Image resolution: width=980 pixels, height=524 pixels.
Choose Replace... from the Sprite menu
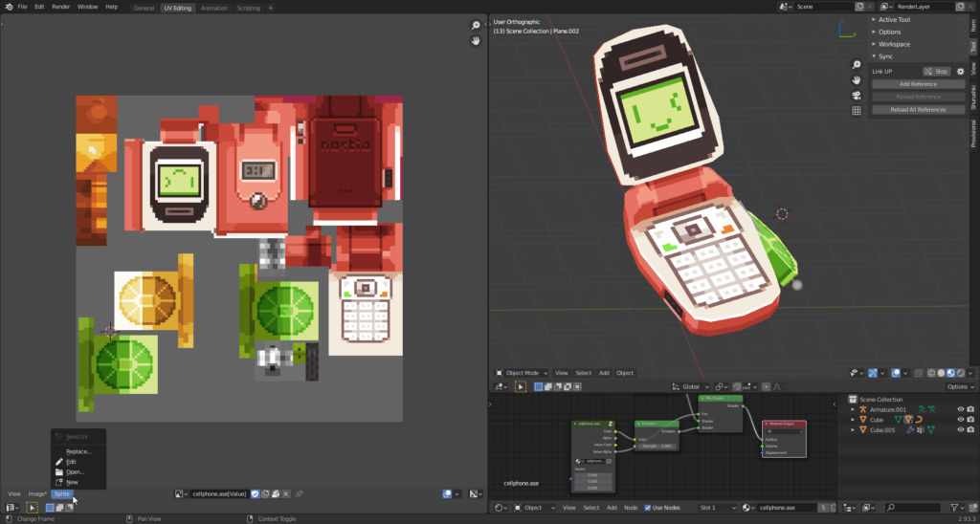coord(78,451)
